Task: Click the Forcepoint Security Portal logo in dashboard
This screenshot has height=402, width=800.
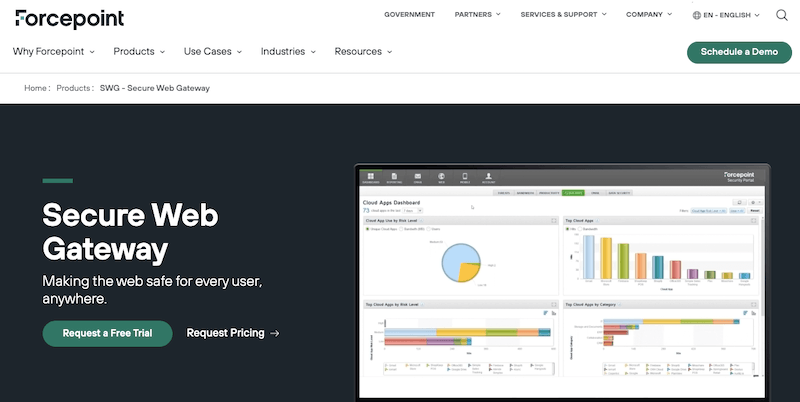Action: [739, 177]
